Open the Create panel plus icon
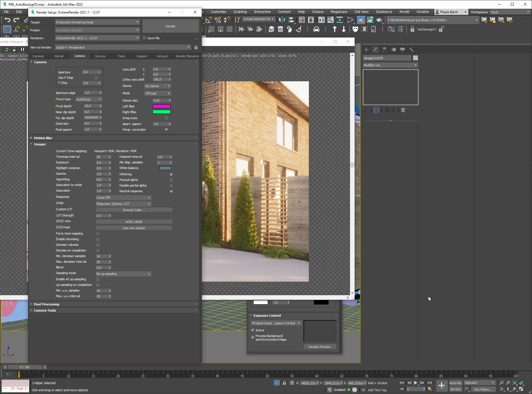Screen dimensions: 532x394 pyautogui.click(x=366, y=50)
